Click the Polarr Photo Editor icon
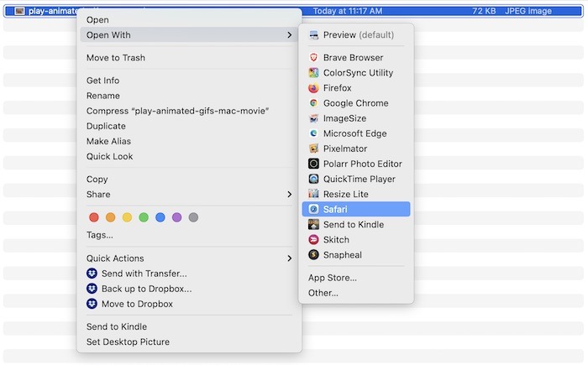This screenshot has width=588, height=365. [313, 164]
